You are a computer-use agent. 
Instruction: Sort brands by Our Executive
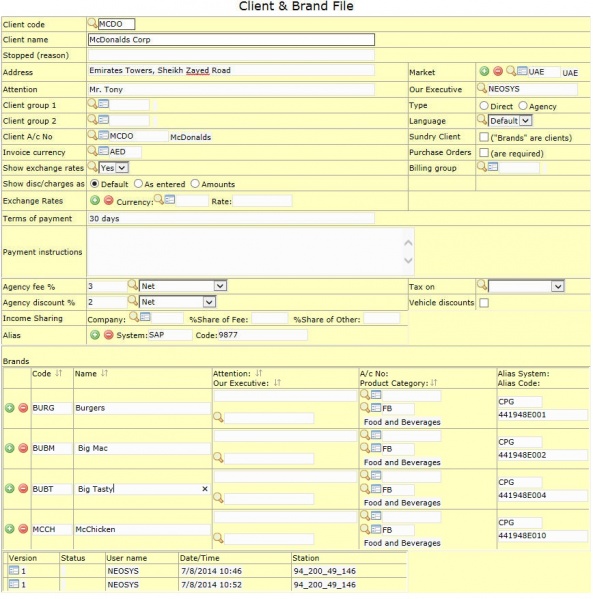point(277,382)
